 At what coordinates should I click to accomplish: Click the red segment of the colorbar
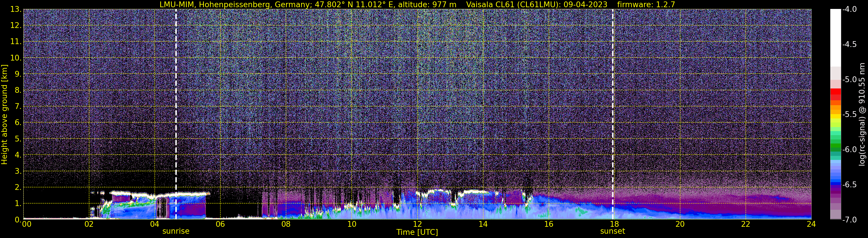836,92
